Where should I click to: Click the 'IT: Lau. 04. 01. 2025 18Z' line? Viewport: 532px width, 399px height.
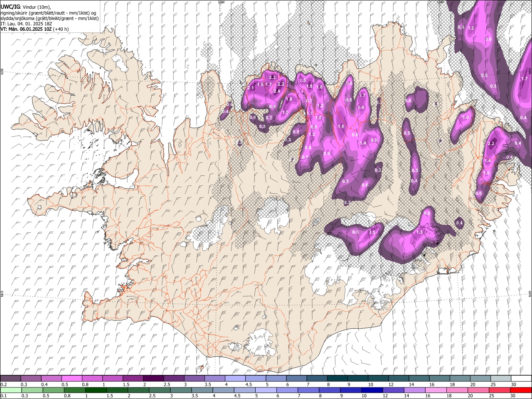tap(27, 24)
